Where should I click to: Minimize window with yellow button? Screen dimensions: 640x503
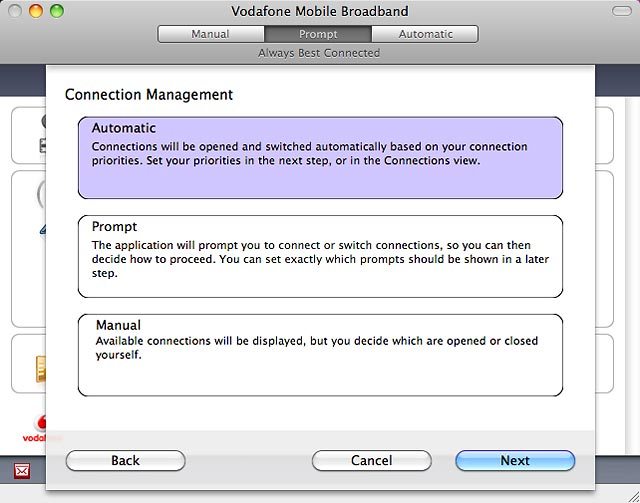36,11
